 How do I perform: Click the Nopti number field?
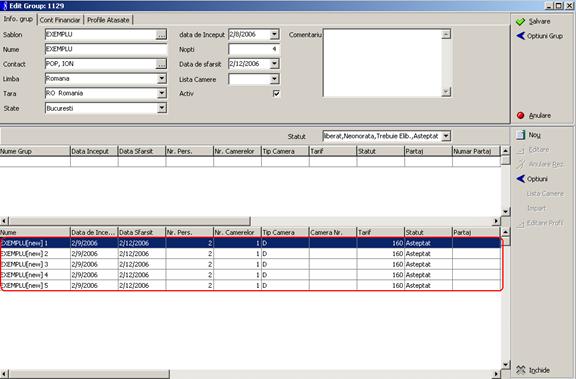pyautogui.click(x=254, y=49)
